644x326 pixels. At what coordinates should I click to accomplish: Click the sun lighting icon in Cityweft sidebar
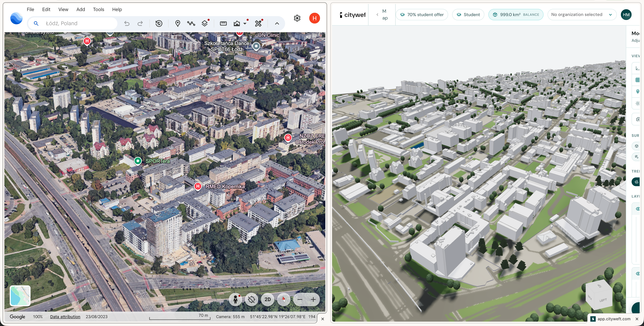tap(637, 103)
